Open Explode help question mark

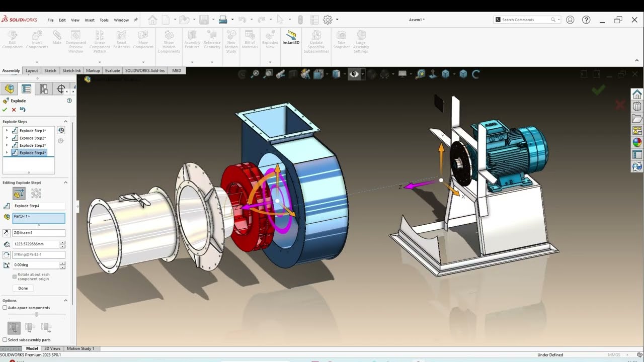(x=69, y=101)
